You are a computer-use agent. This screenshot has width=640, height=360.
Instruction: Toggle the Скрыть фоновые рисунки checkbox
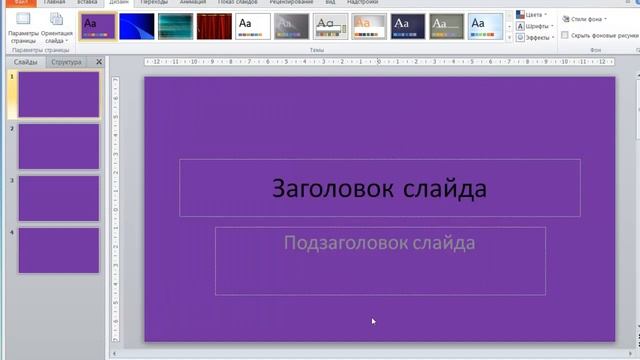[x=565, y=36]
